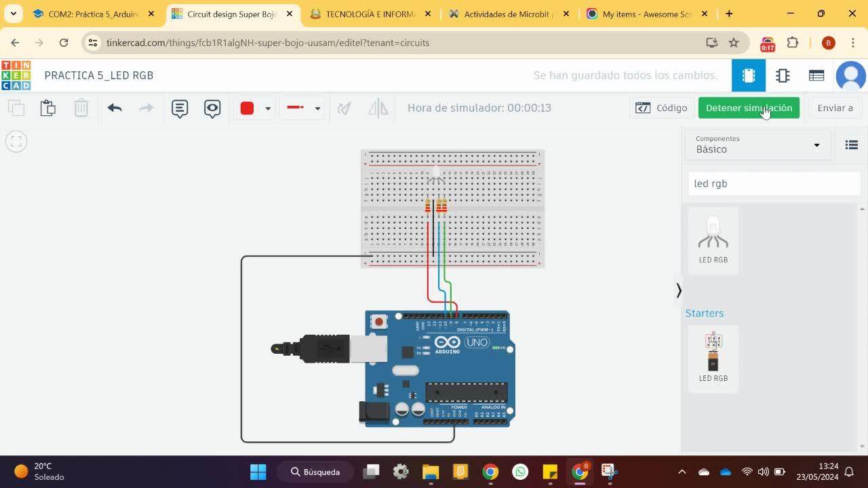Open the wire color dropdown
This screenshot has width=868, height=488.
268,108
